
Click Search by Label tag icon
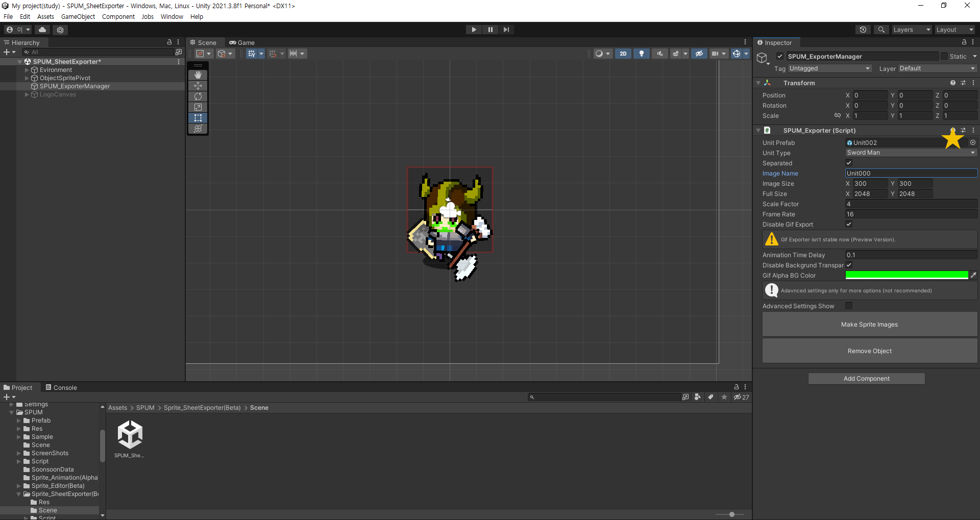[710, 397]
